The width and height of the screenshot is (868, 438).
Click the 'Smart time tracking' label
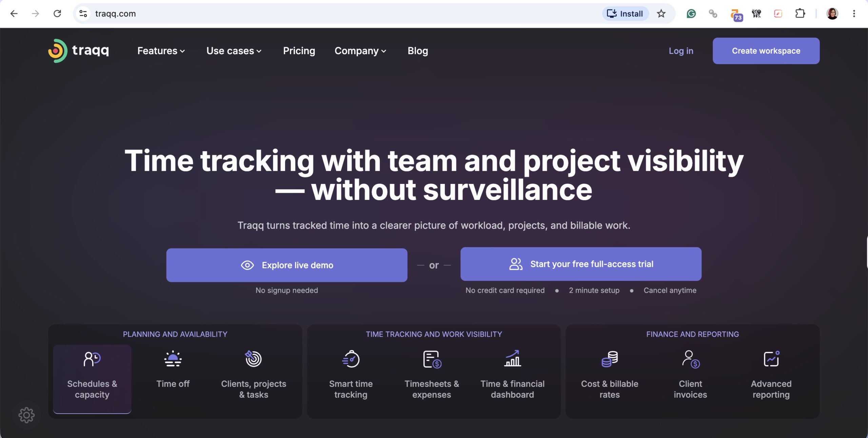pos(351,389)
